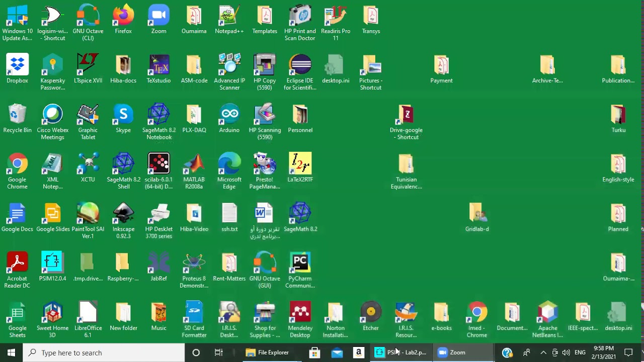Viewport: 644px width, 362px height.
Task: Select the Skype desktop icon
Action: (123, 119)
